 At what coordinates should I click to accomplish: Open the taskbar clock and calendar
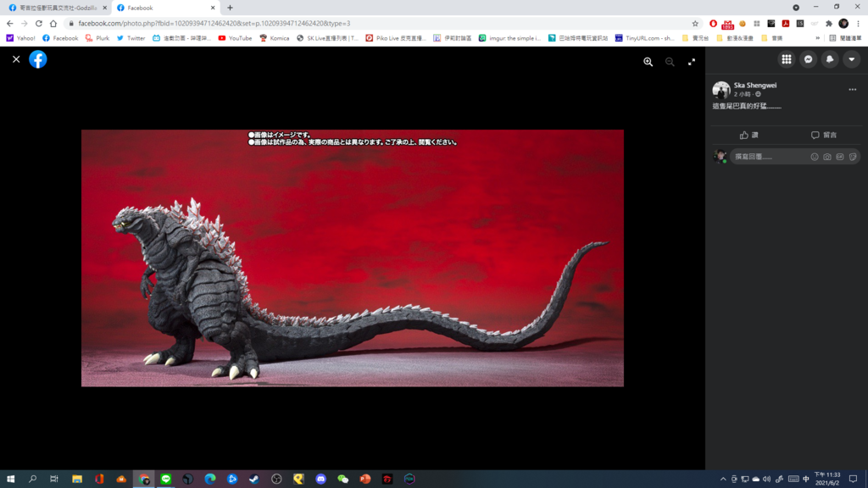827,480
